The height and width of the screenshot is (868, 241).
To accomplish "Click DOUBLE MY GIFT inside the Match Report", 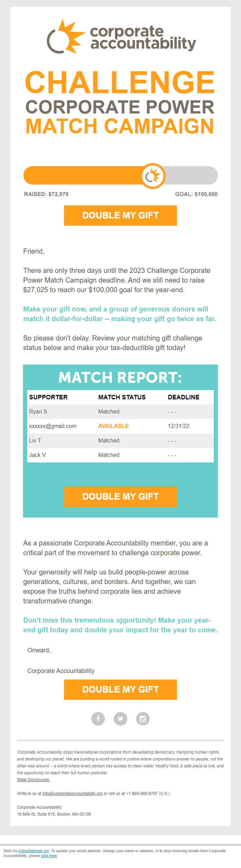I will tap(120, 497).
